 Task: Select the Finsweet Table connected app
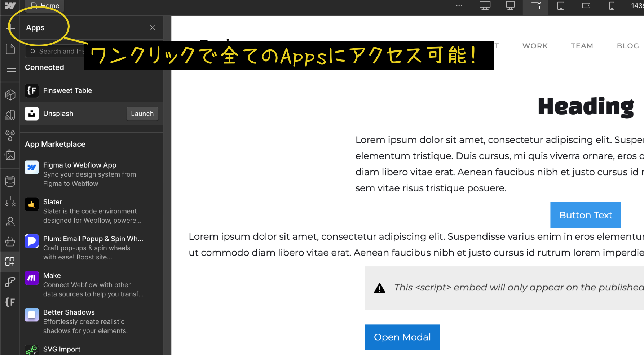click(92, 90)
